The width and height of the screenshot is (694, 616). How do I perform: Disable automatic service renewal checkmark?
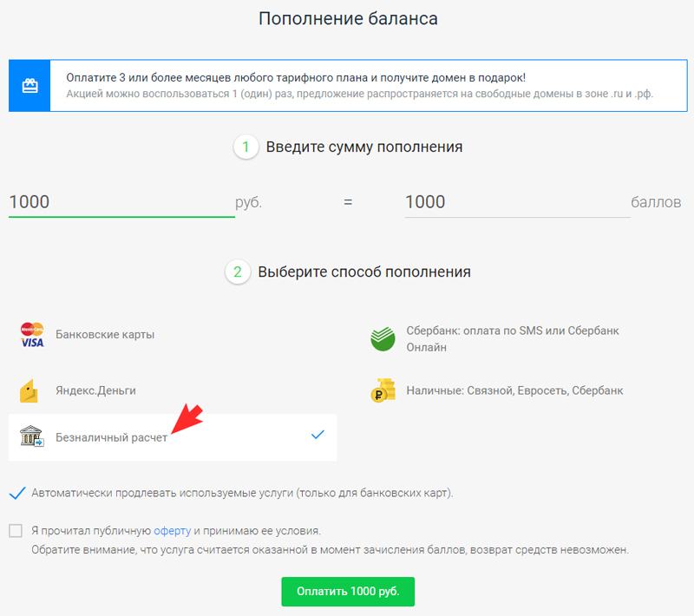[16, 493]
